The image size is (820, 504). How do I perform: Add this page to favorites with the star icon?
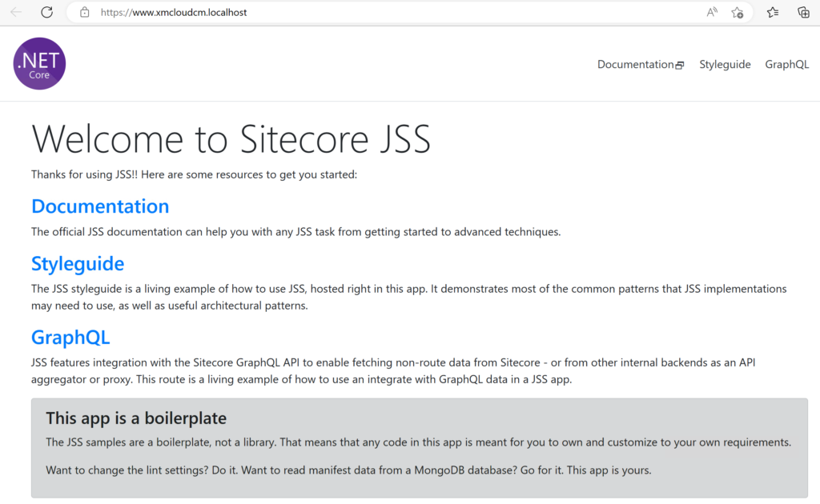pos(738,13)
